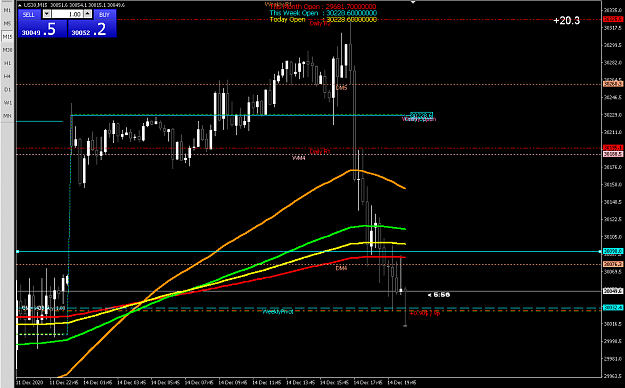
Task: Click the chart shift marker triangle at top
Action: [x=413, y=2]
